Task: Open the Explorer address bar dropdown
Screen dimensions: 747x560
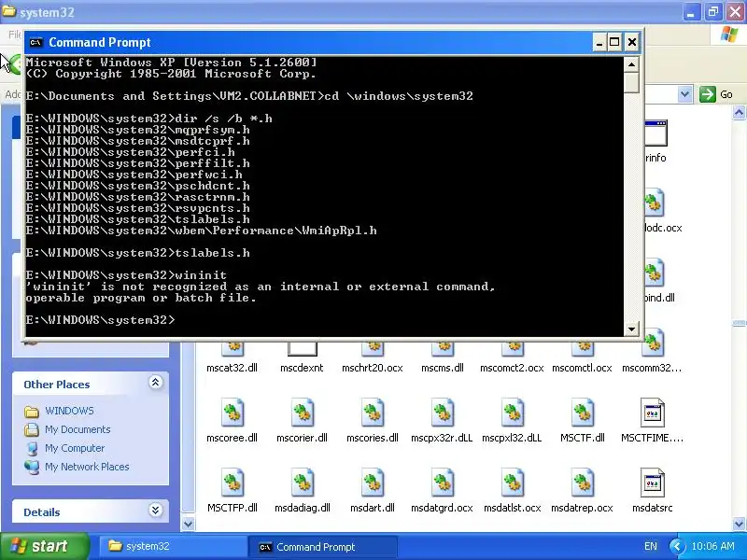Action: 684,94
